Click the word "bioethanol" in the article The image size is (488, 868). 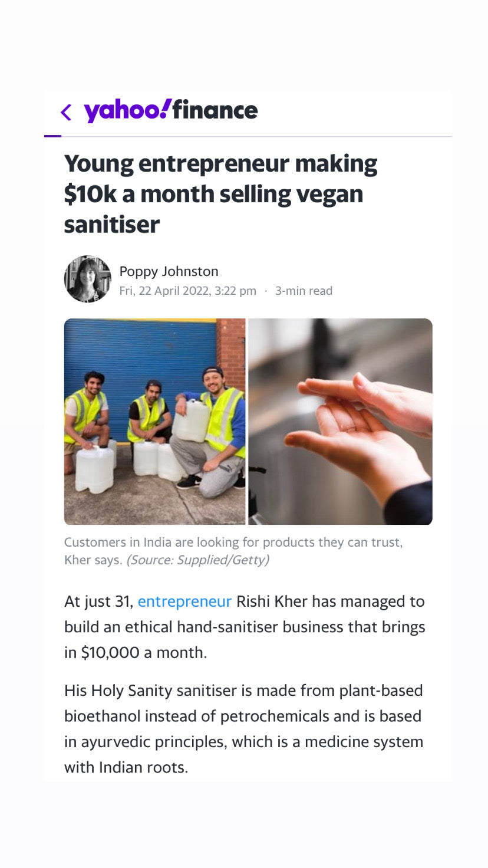(103, 716)
